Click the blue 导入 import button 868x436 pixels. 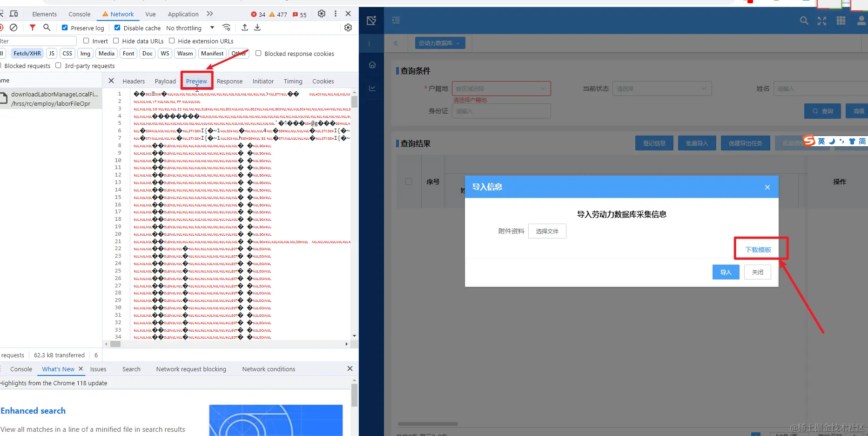pyautogui.click(x=726, y=272)
